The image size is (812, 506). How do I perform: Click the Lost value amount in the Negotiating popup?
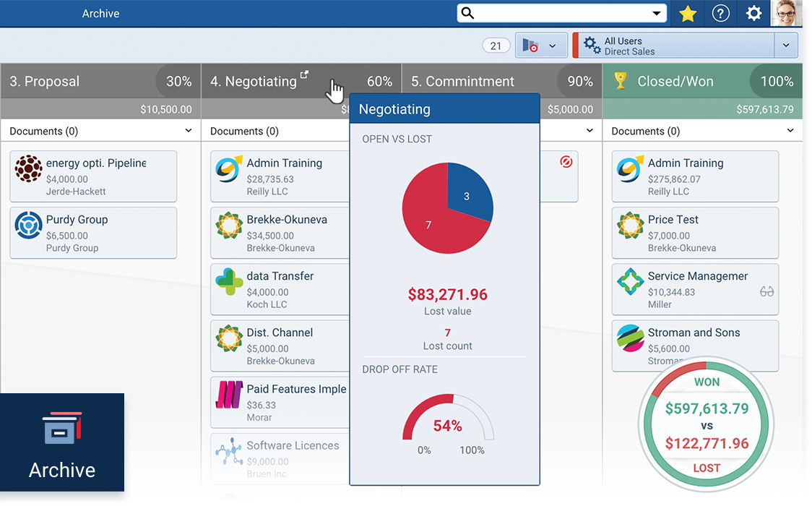(x=447, y=294)
